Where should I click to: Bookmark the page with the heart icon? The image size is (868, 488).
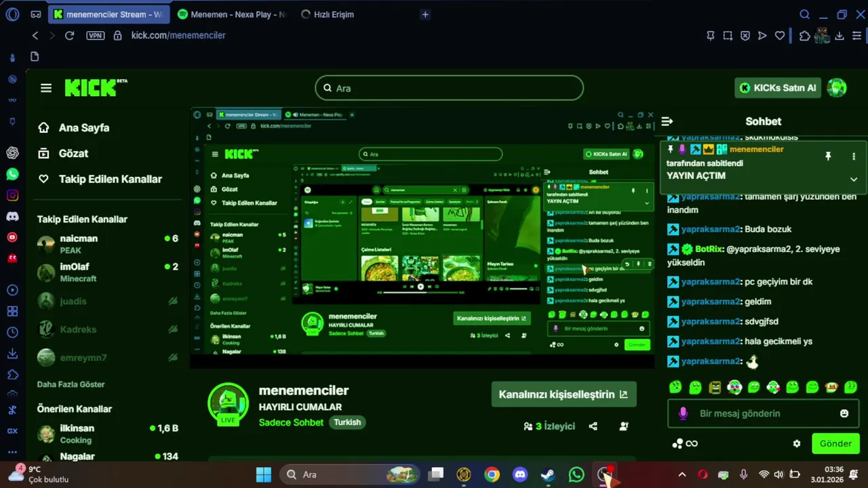[x=780, y=35]
